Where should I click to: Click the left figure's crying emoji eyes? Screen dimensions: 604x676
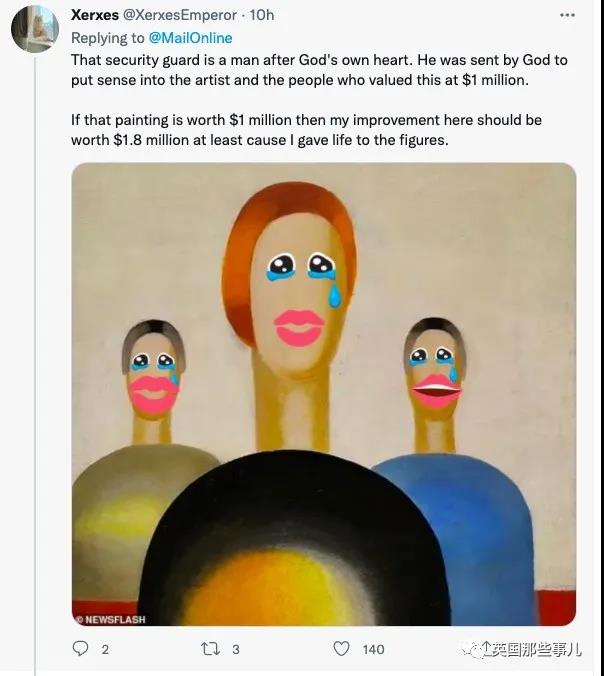(x=153, y=362)
